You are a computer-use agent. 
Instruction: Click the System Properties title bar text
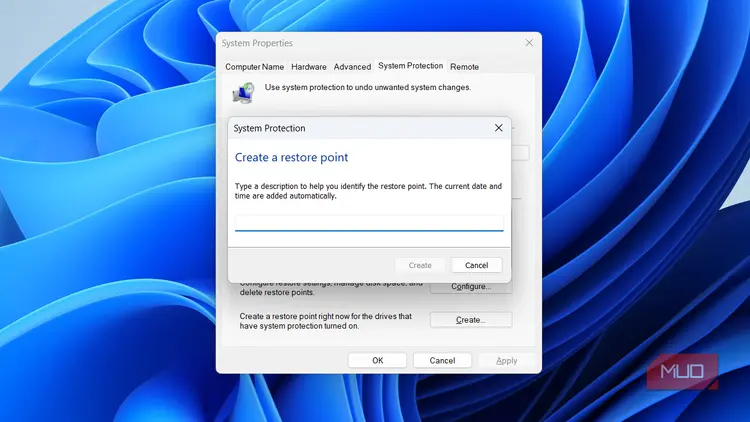click(257, 43)
